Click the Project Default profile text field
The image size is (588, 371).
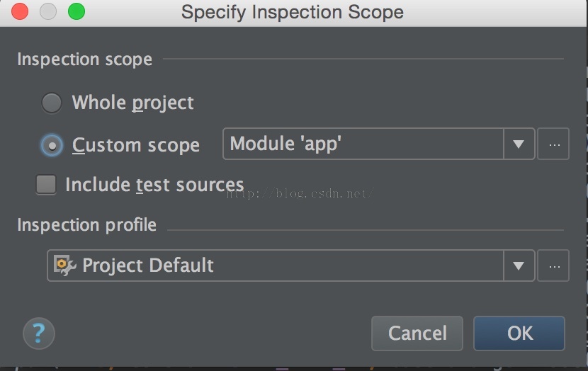[290, 266]
